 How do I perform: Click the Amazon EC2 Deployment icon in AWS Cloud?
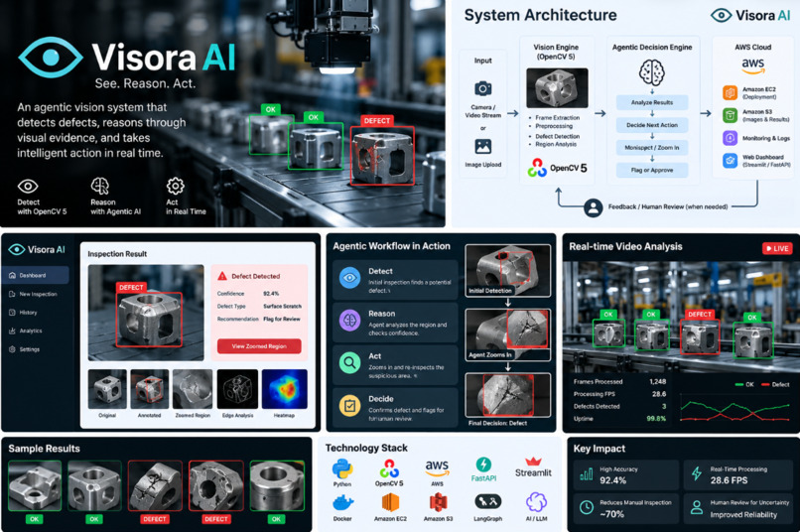point(730,93)
